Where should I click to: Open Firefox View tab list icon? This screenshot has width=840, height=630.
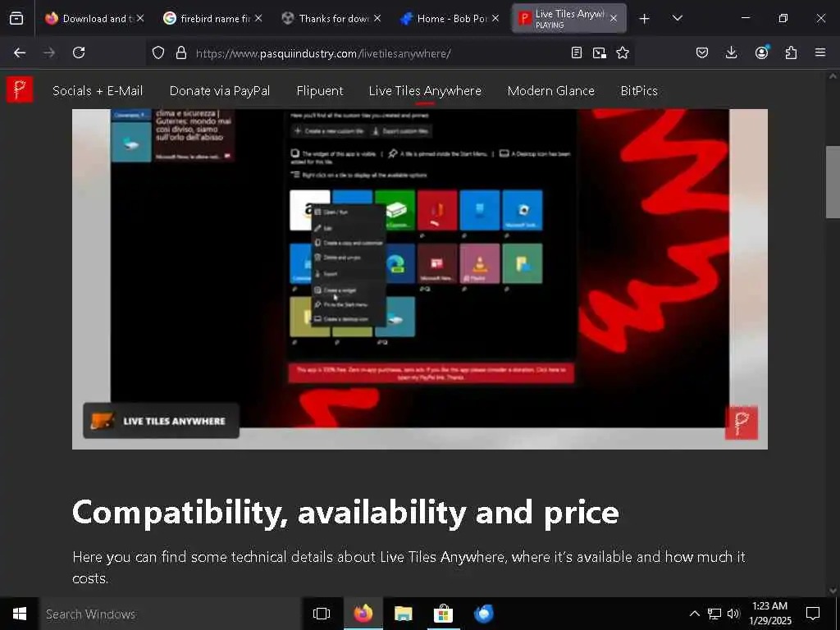16,18
